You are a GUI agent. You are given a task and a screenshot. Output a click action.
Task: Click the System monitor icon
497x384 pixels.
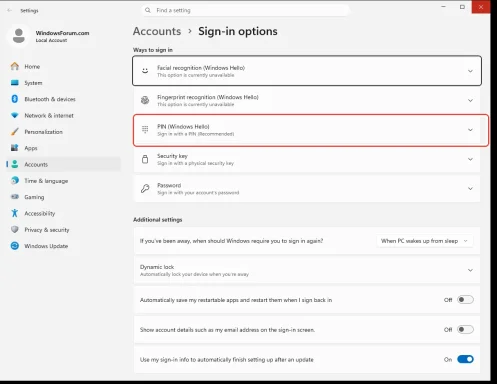pyautogui.click(x=15, y=82)
